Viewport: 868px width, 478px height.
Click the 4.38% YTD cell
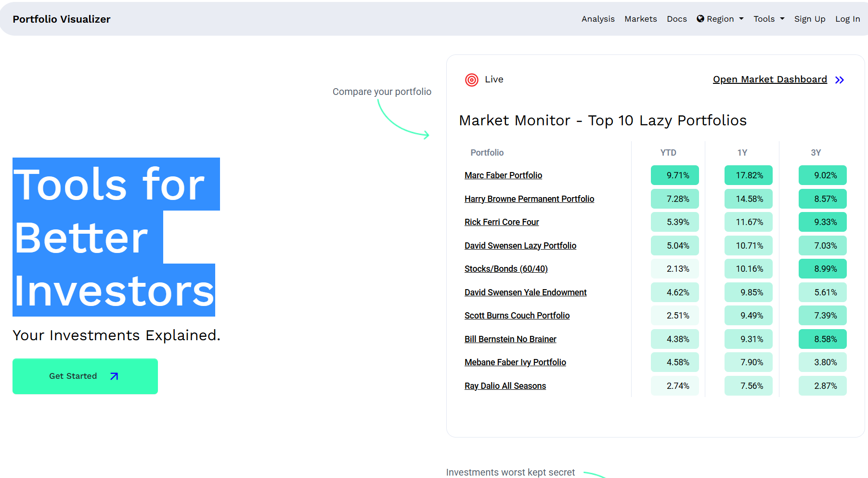click(x=675, y=339)
